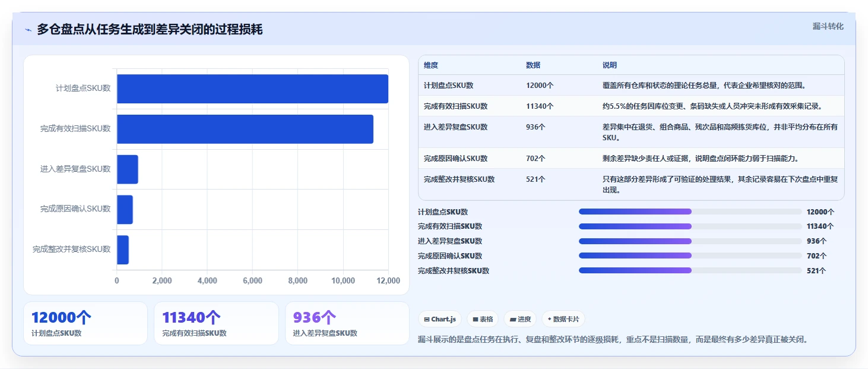This screenshot has height=369, width=868.
Task: Click the 12,000 tick on the chart axis
Action: (388, 281)
